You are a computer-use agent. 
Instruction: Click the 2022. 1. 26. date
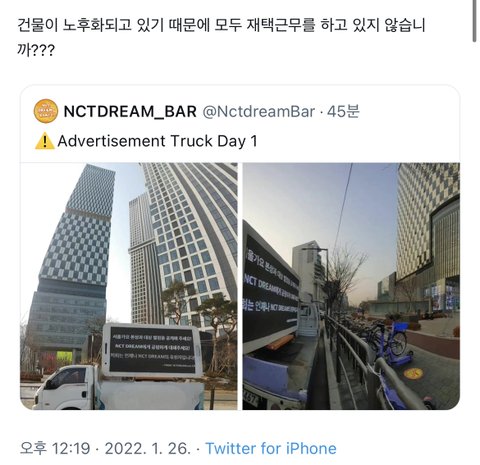pyautogui.click(x=148, y=448)
